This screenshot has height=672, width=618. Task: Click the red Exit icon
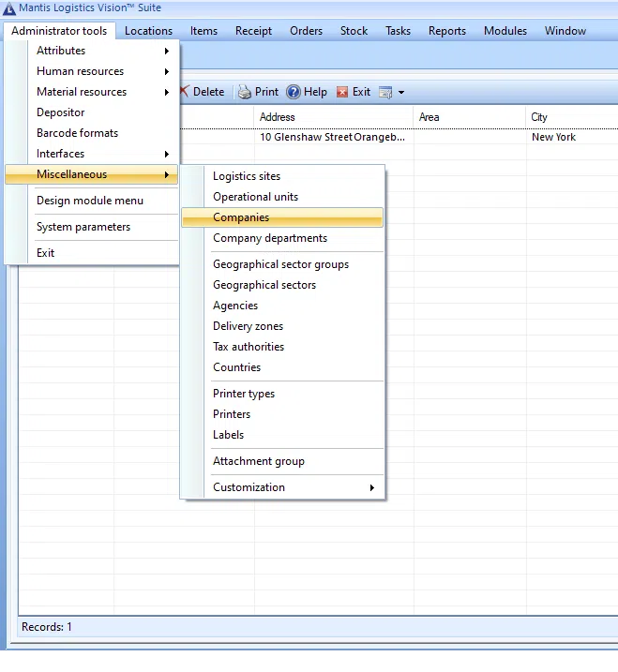point(342,92)
